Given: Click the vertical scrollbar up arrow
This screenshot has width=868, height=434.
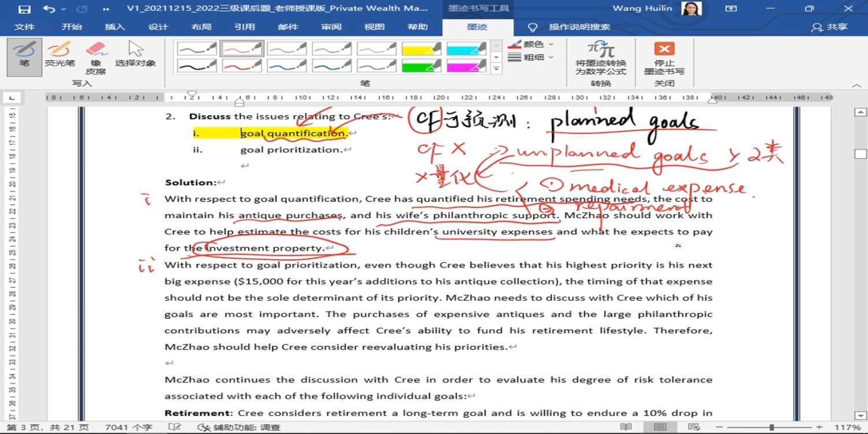Looking at the screenshot, I should click(860, 112).
